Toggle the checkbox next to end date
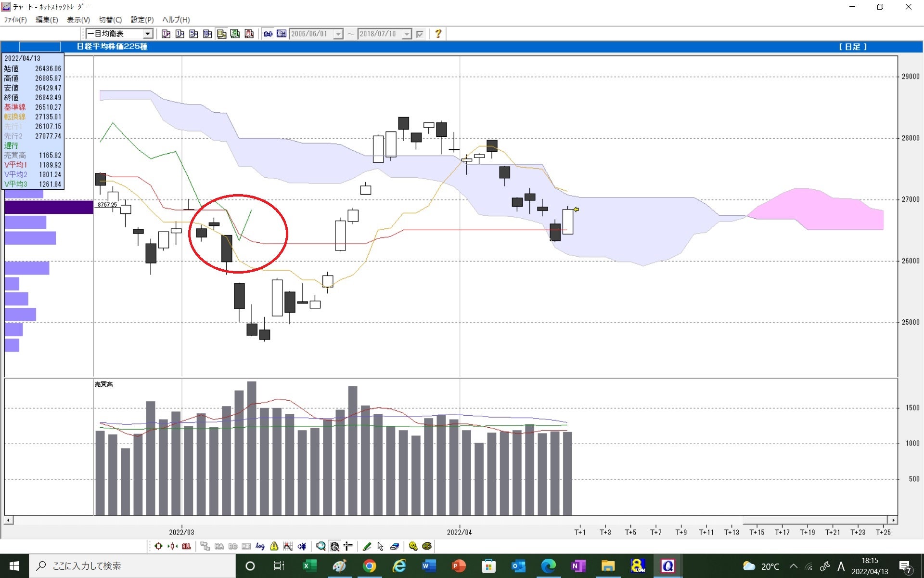 tap(420, 34)
